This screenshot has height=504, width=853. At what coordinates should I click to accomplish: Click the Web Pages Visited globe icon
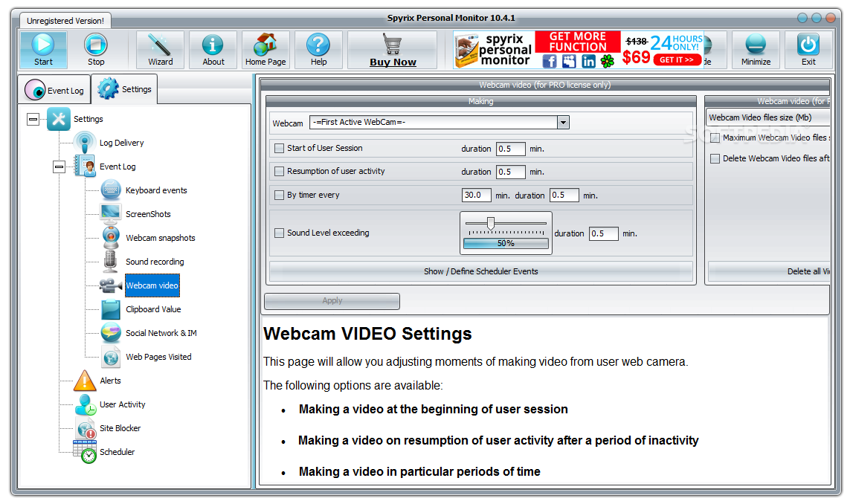pos(111,358)
